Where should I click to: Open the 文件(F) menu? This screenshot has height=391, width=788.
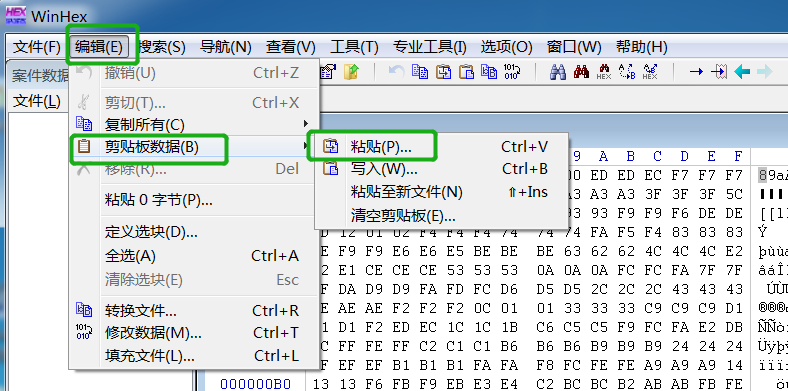coord(36,47)
